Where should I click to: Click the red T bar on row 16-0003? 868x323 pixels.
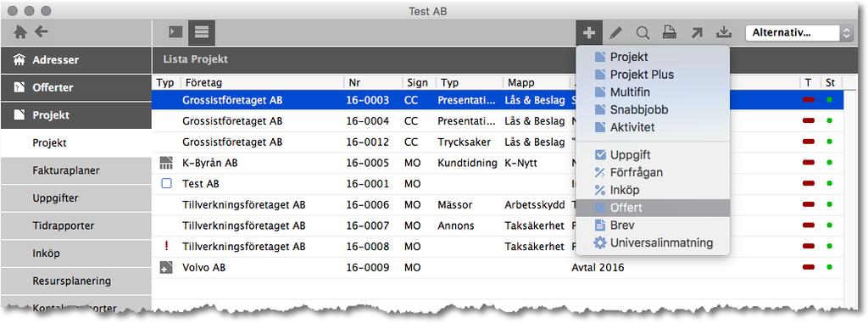(808, 100)
